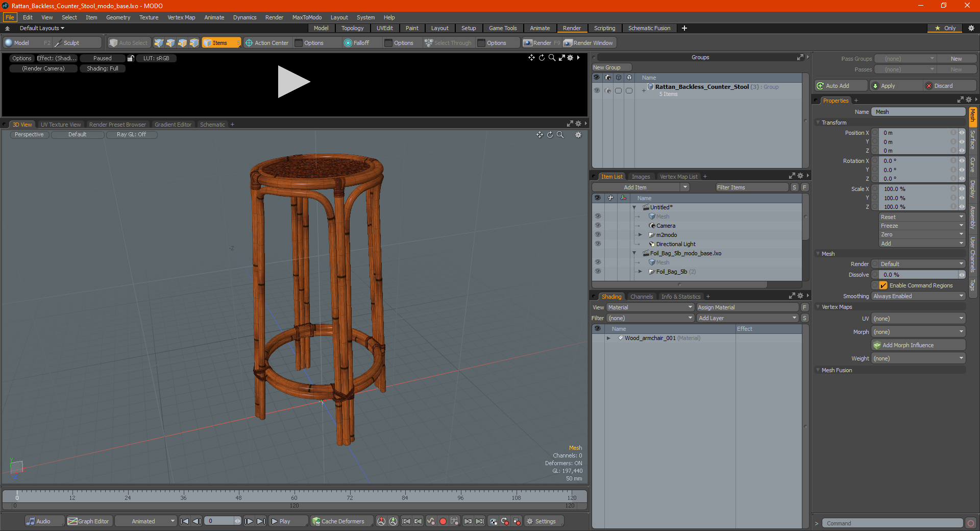Select the Vertices selection mode cube icon
Image resolution: width=980 pixels, height=531 pixels.
[159, 43]
